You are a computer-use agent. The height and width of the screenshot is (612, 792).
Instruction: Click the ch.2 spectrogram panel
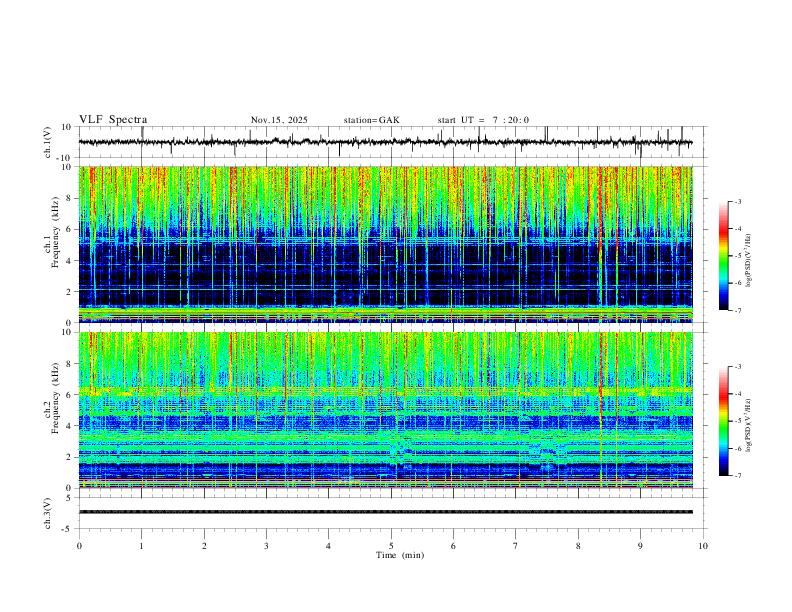[x=385, y=410]
